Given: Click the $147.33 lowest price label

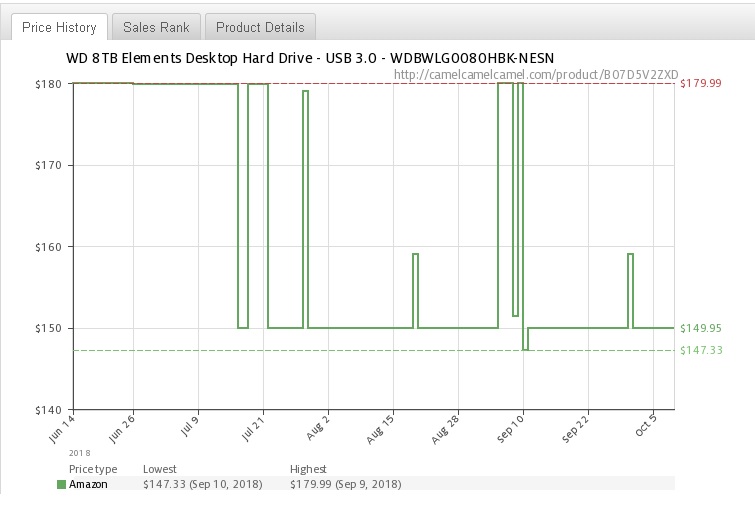Looking at the screenshot, I should pos(701,350).
